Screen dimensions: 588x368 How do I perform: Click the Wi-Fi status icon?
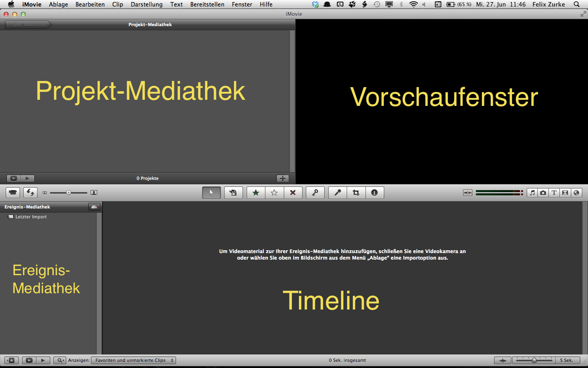coord(414,4)
